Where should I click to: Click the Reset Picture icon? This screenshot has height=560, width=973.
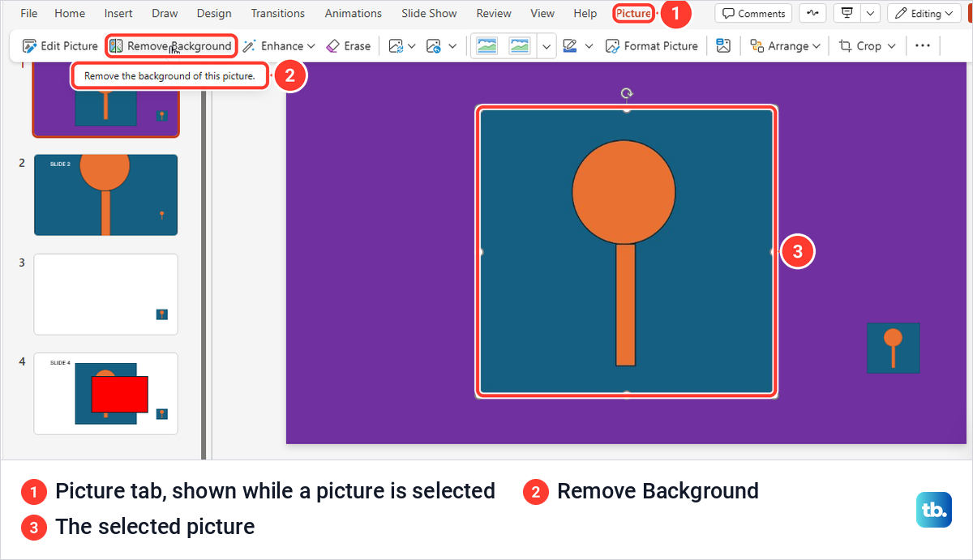(x=434, y=46)
